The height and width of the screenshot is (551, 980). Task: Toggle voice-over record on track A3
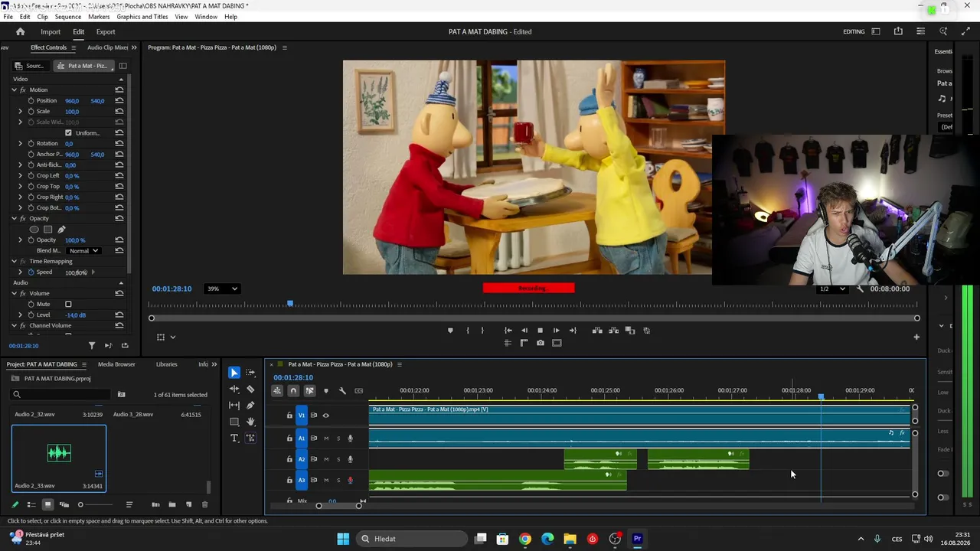pos(351,480)
